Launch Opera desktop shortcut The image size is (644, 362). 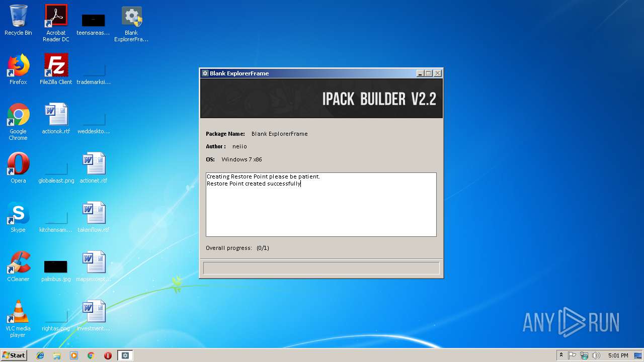coord(18,168)
